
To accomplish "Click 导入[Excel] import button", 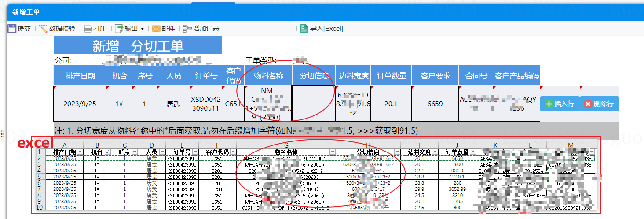I will pos(322,29).
